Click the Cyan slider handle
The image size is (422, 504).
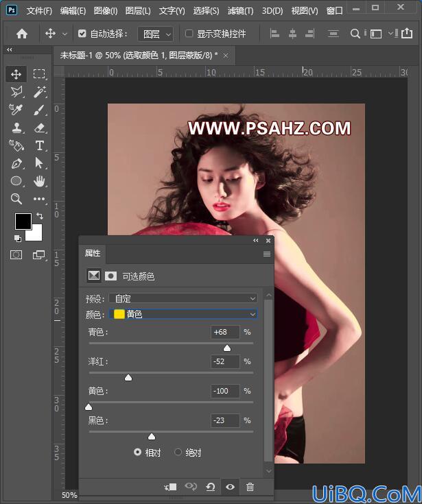tap(227, 348)
